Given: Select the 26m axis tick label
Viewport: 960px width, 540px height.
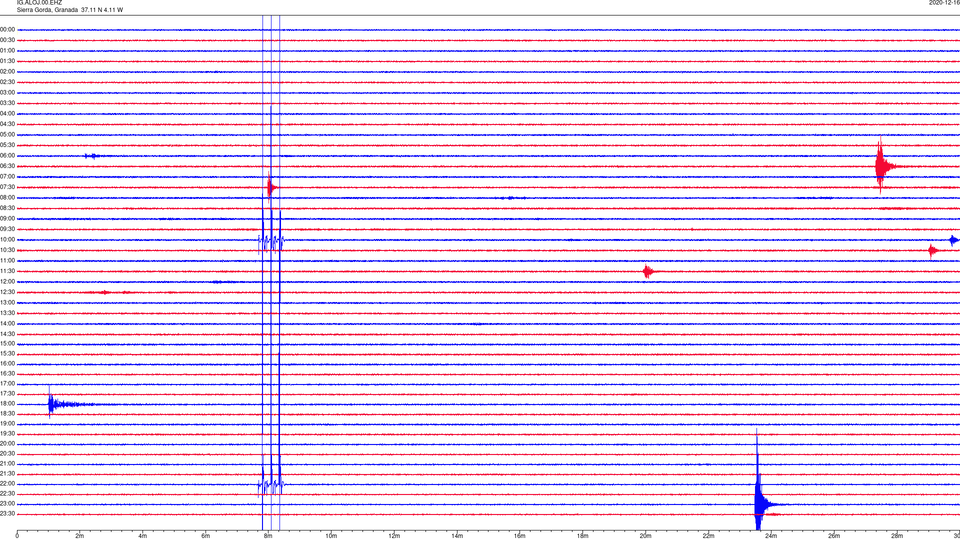Looking at the screenshot, I should pos(834,536).
